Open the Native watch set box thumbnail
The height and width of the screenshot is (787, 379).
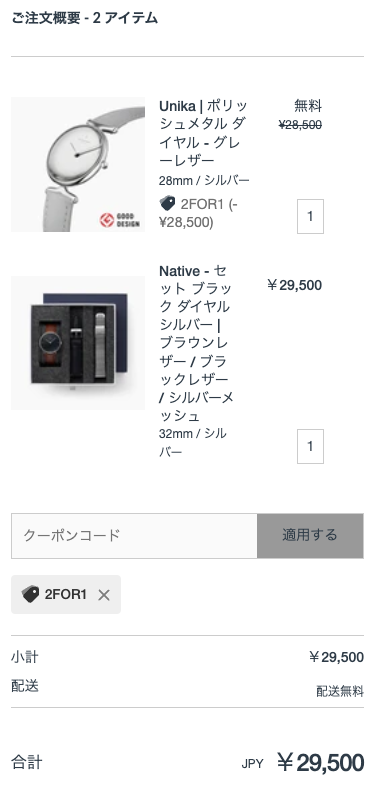coord(78,343)
